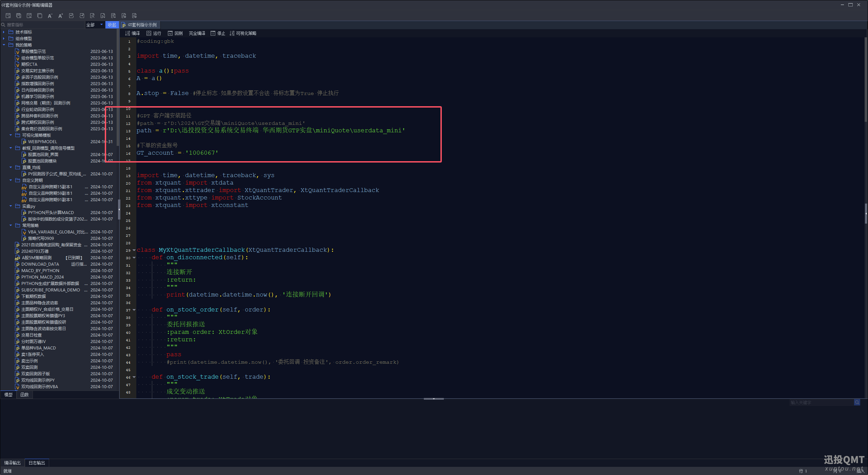Click the save all files icon
The width and height of the screenshot is (868, 475).
(x=19, y=16)
